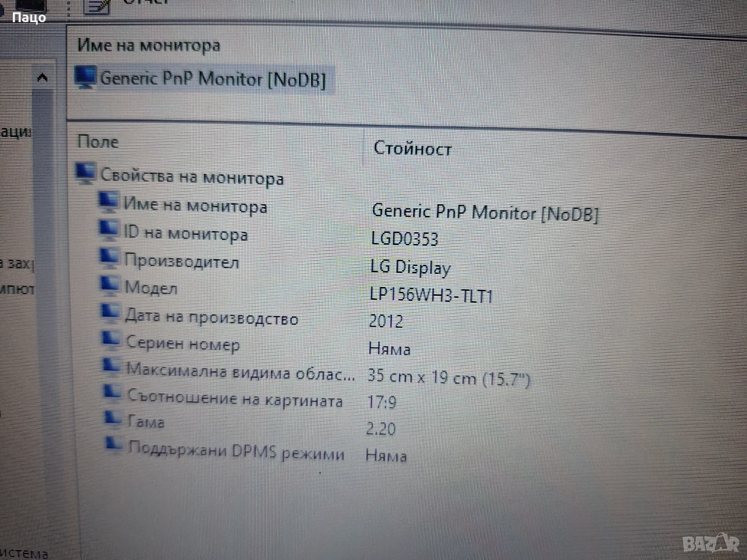Click the monitor icon beside Generic PnP Monitor [NoDB] header

(86, 78)
